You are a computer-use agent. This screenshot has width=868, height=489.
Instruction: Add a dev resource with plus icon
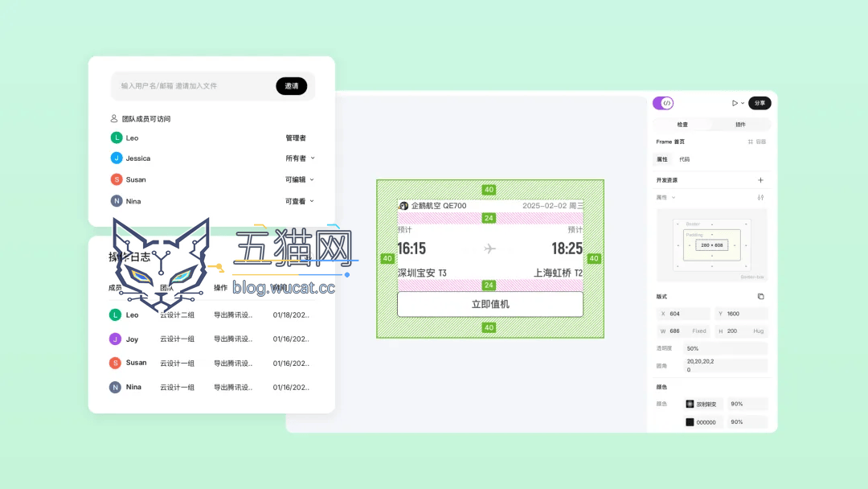click(760, 180)
